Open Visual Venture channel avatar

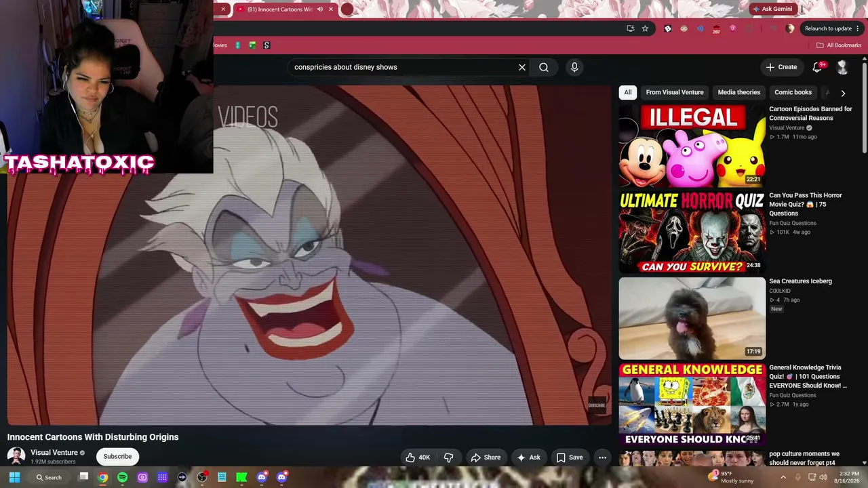click(x=16, y=456)
